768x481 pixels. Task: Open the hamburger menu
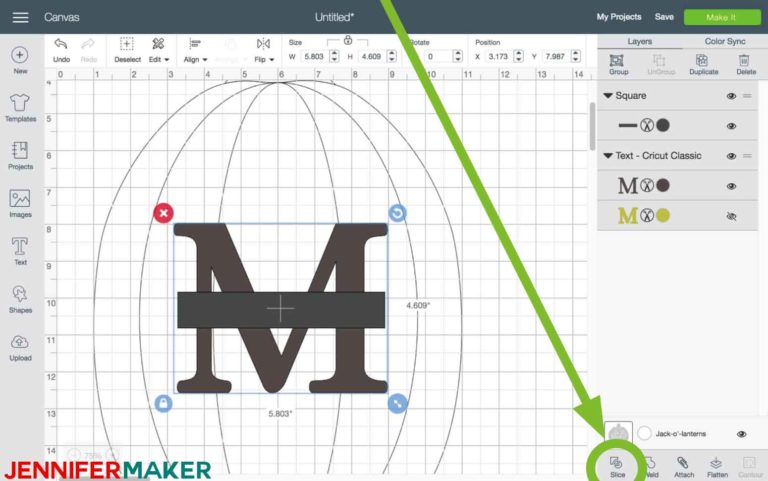tap(20, 17)
